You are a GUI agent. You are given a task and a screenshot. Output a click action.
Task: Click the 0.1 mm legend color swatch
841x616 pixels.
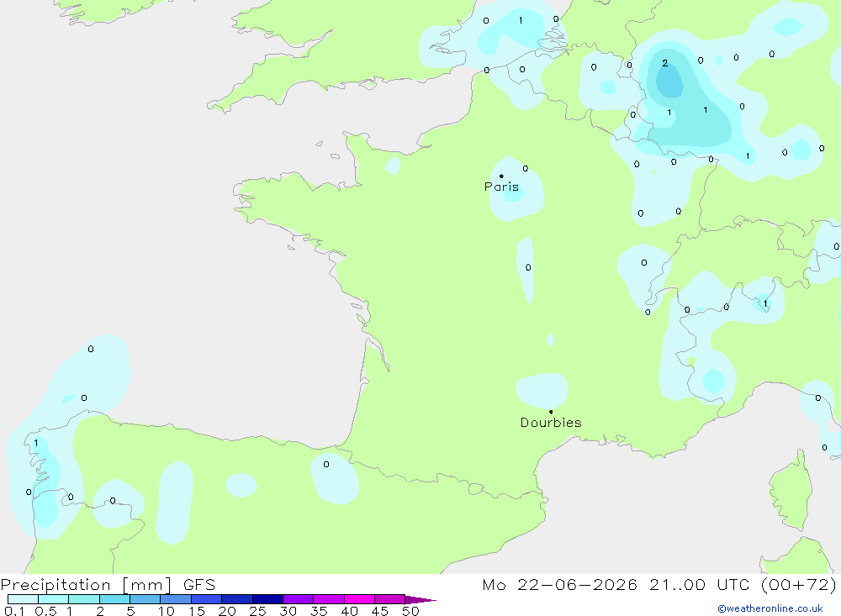(x=23, y=599)
